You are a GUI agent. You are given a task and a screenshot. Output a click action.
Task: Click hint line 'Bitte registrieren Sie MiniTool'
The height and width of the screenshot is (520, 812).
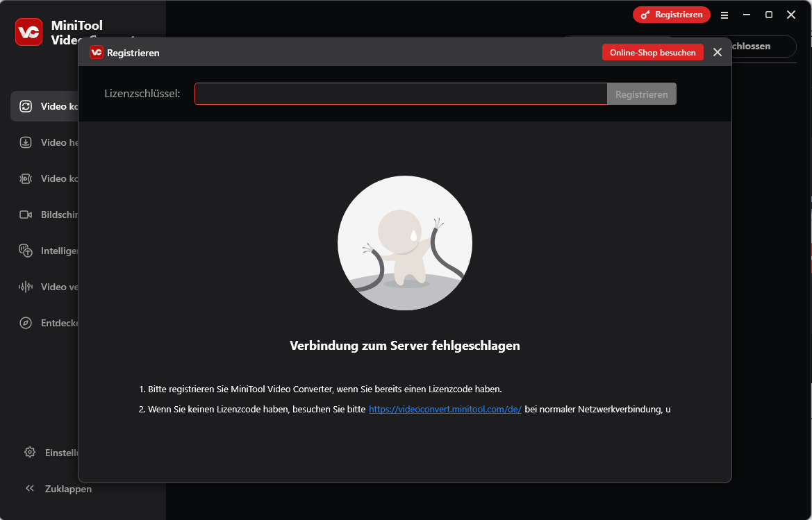(x=320, y=389)
